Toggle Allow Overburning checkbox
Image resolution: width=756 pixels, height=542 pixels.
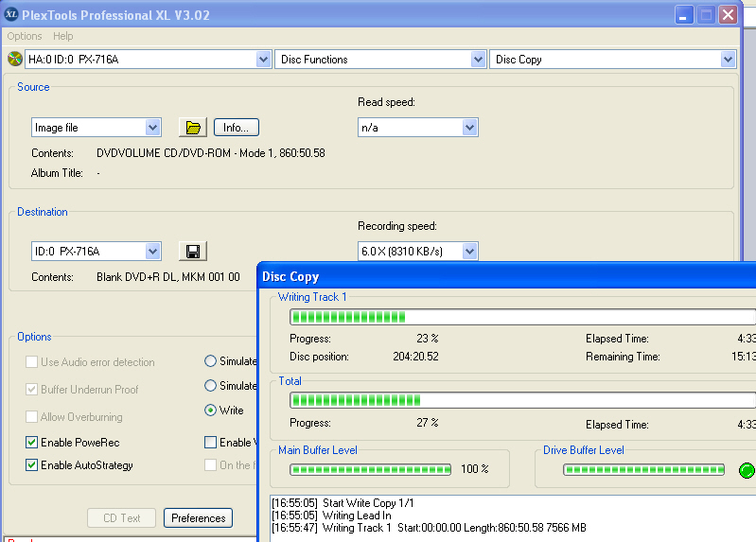point(32,416)
